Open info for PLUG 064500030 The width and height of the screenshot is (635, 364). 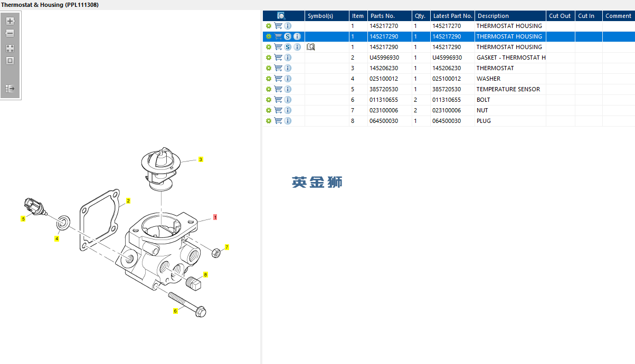tap(288, 121)
